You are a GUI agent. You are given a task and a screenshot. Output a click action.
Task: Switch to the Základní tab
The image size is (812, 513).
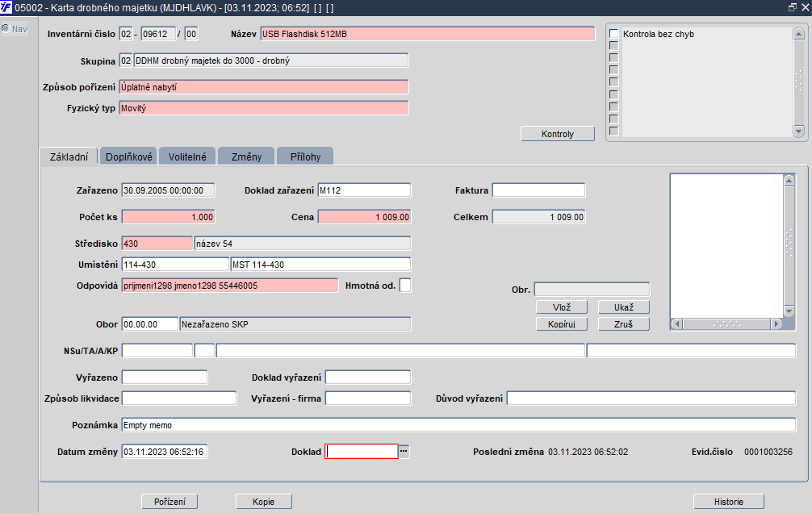[x=69, y=156]
